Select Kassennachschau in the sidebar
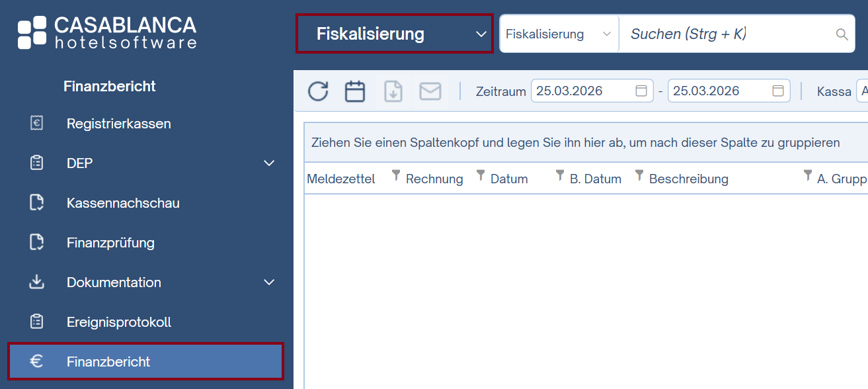The image size is (868, 389). click(123, 202)
